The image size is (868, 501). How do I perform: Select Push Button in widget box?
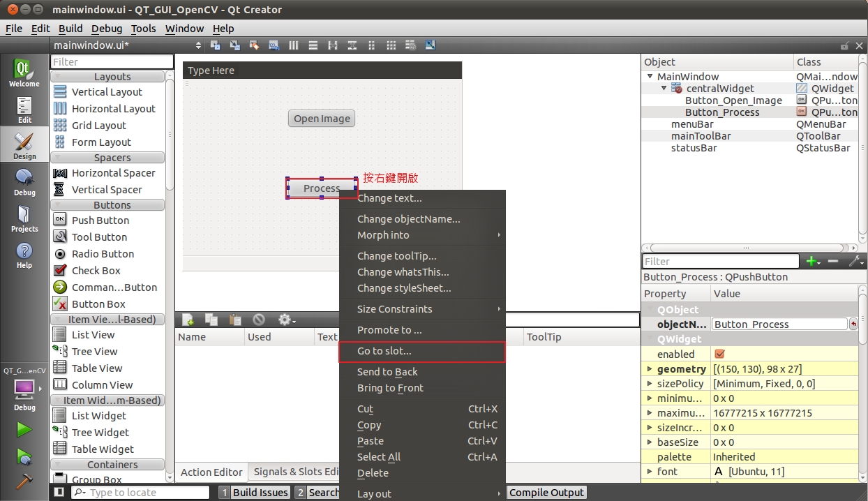[x=100, y=220]
